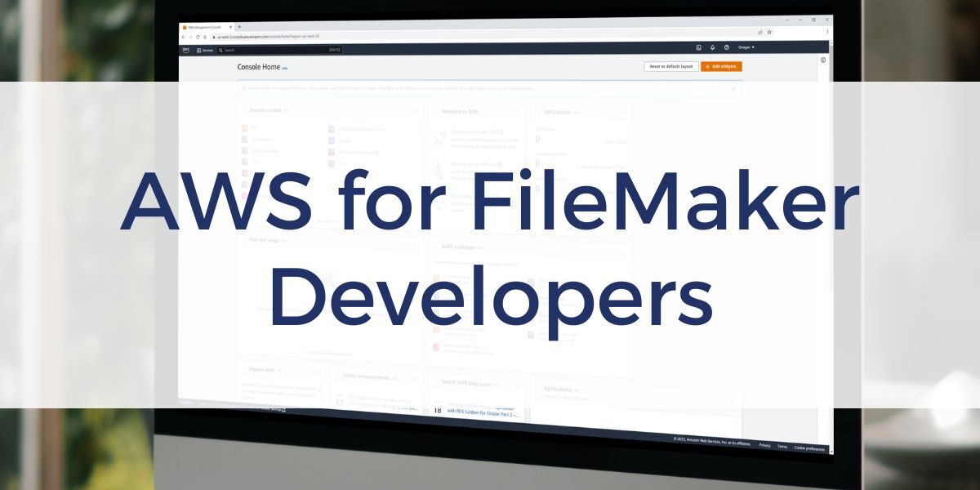Click the magnifier in the AWS search bar

click(222, 49)
